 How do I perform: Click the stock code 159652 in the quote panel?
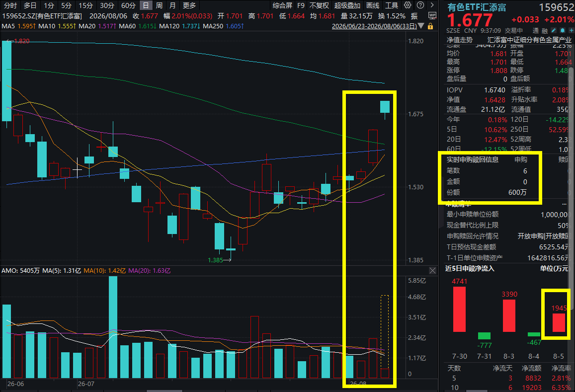557,7
